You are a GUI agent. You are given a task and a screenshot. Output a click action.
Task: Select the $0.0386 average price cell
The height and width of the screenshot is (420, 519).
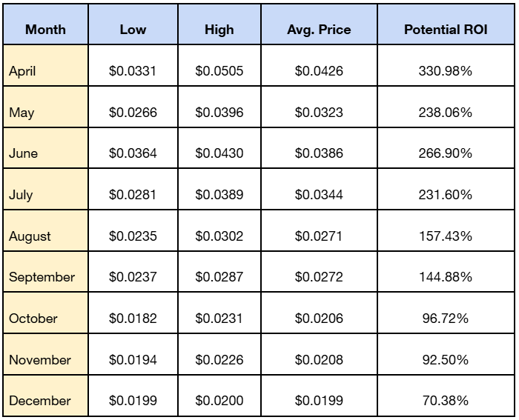[x=319, y=153]
